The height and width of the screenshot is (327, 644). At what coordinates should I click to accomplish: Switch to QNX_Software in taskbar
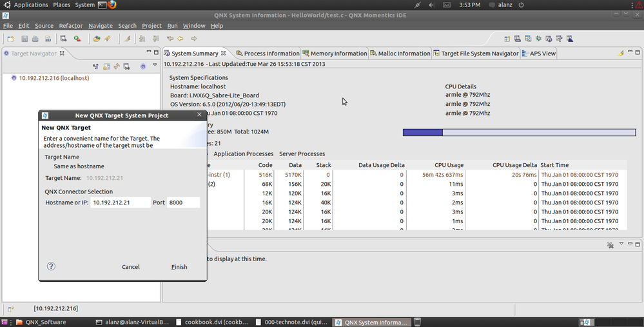[x=41, y=322]
